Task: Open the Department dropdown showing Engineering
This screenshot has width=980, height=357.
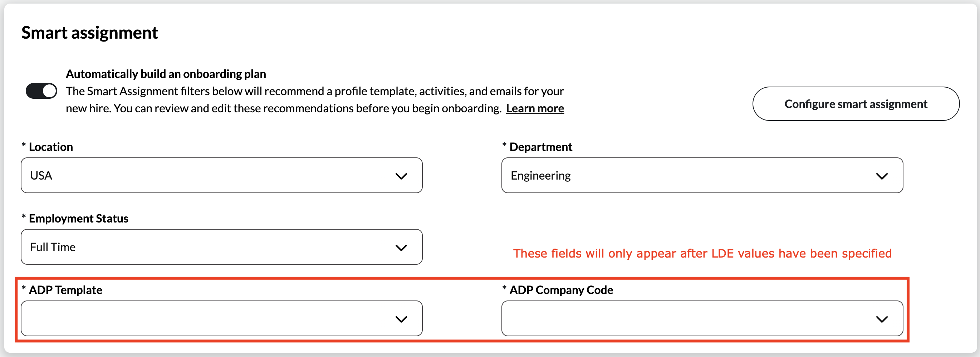Action: pos(702,175)
